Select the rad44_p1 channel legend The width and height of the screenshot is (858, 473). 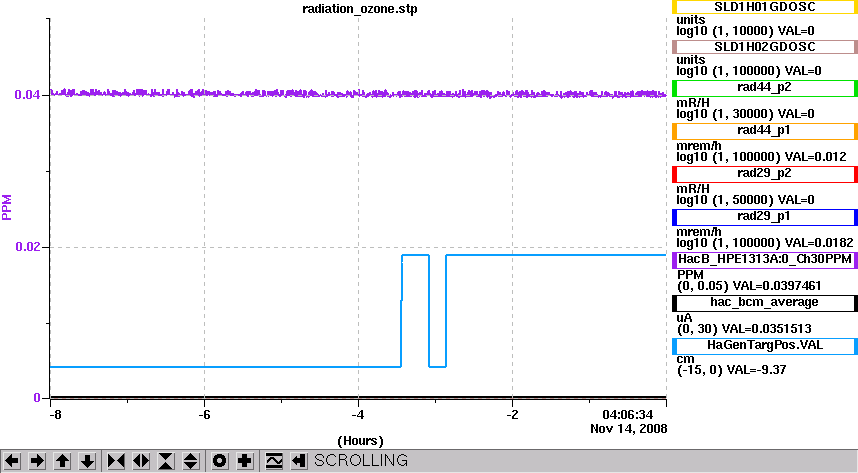click(x=764, y=131)
